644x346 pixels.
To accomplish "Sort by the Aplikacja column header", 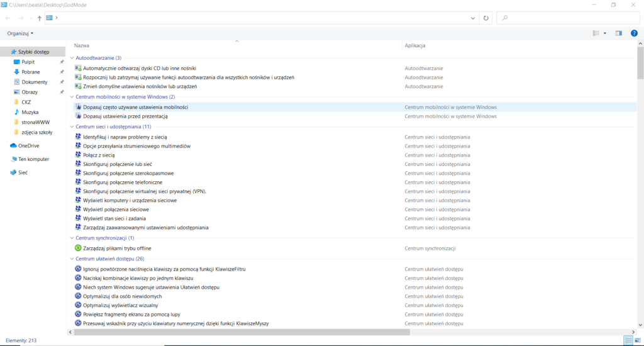I will click(x=415, y=46).
